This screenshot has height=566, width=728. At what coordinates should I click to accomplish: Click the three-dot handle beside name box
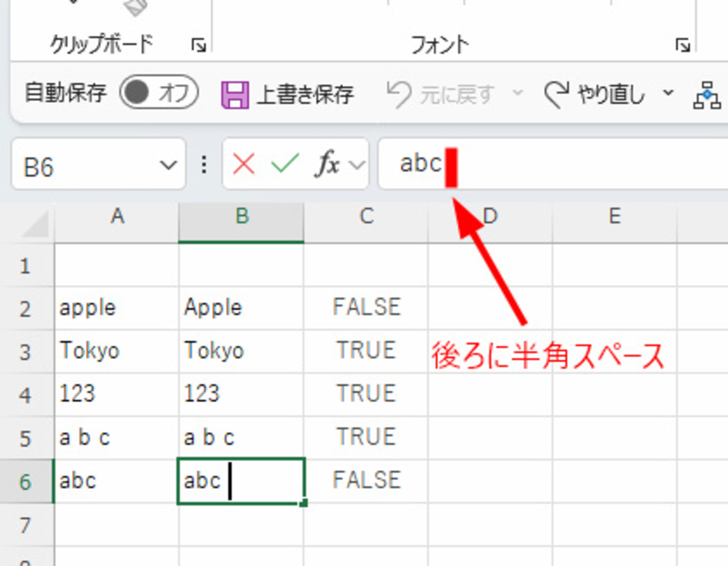tap(204, 165)
